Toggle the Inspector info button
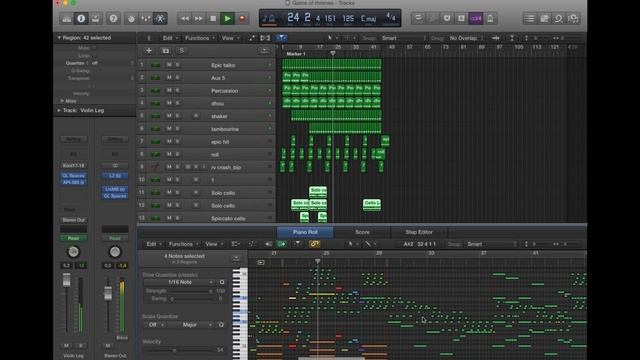 click(81, 18)
